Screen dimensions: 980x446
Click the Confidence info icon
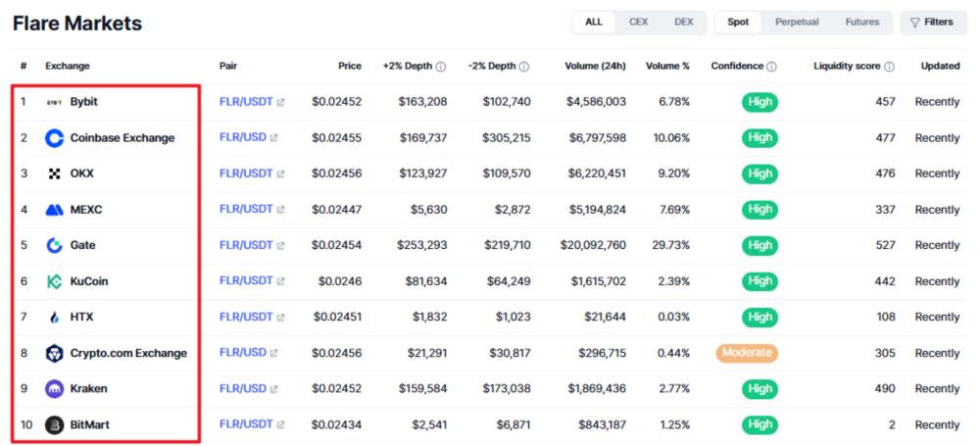coord(772,67)
